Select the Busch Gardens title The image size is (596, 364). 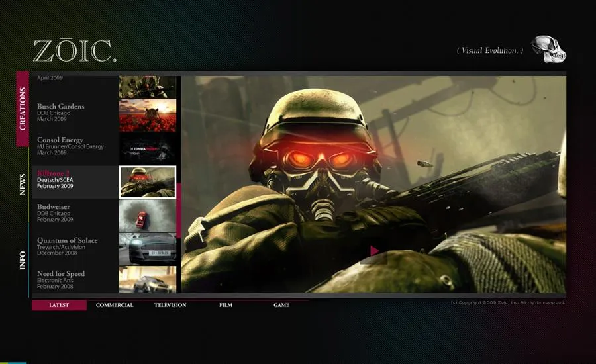click(x=61, y=107)
